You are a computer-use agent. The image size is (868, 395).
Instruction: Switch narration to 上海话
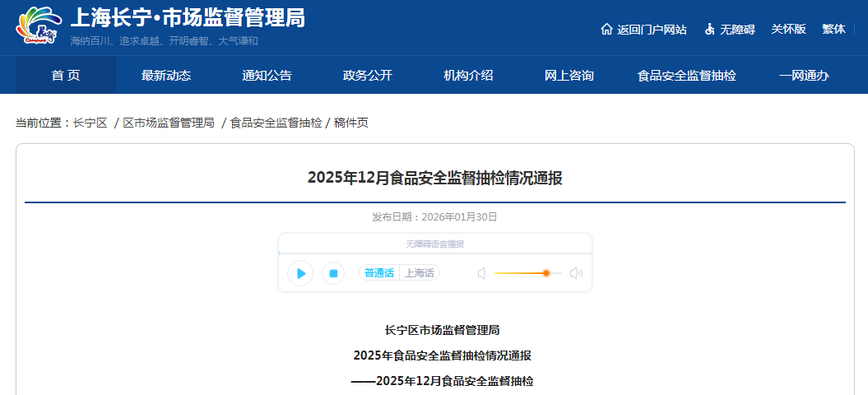tap(420, 273)
